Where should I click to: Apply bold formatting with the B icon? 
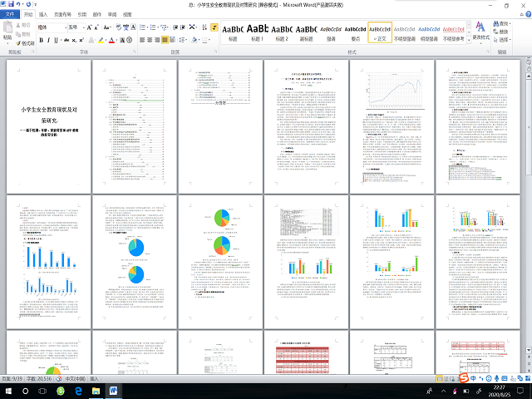[42, 39]
